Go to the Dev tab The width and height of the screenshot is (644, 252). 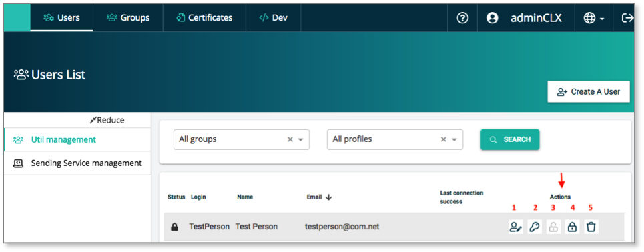[x=274, y=18]
